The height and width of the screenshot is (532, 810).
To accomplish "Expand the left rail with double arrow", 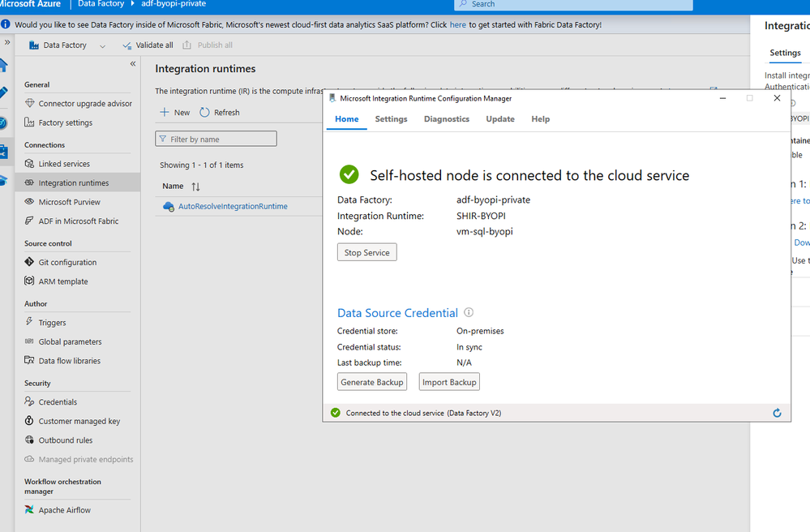I will point(7,42).
